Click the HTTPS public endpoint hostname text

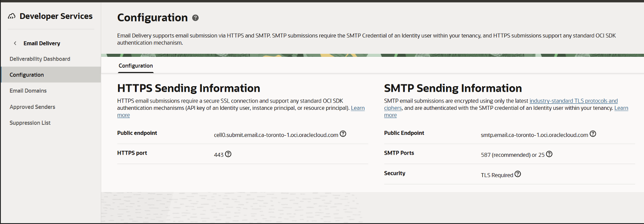pos(276,135)
